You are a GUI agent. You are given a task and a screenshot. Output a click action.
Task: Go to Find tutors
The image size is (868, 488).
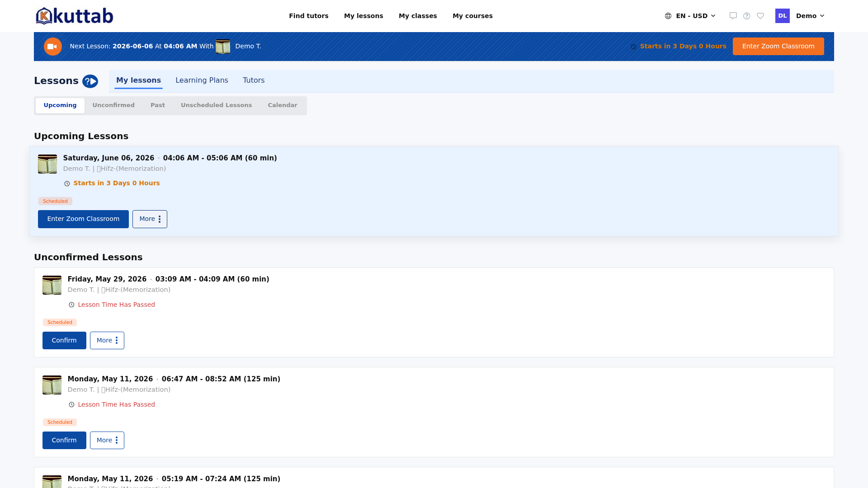point(309,16)
